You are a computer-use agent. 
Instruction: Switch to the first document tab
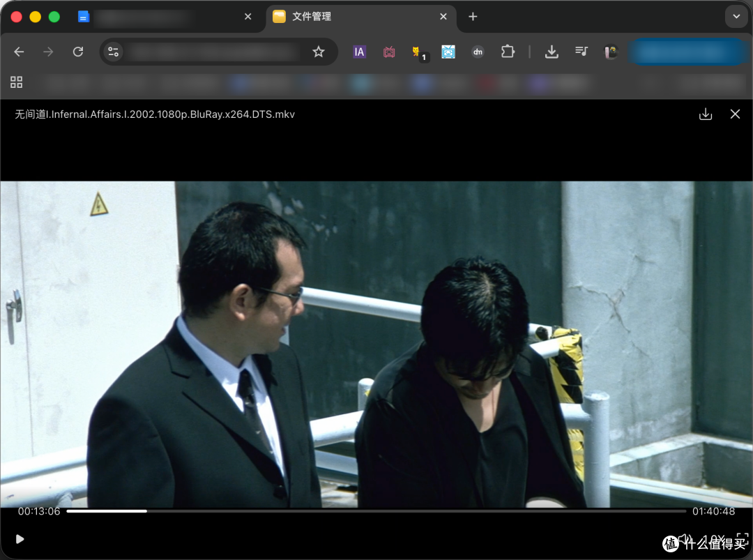click(x=165, y=17)
